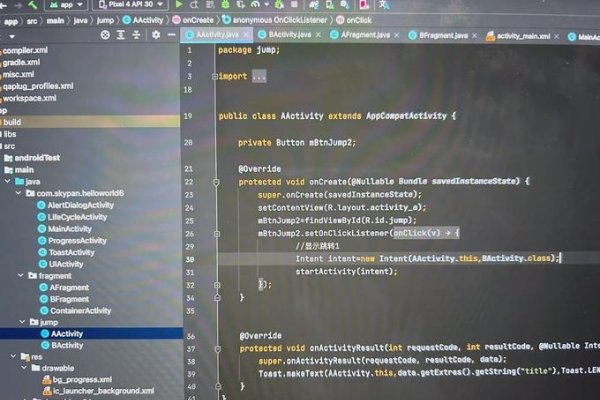Fold the onCreate method at line 22
The height and width of the screenshot is (400, 600).
tap(216, 182)
